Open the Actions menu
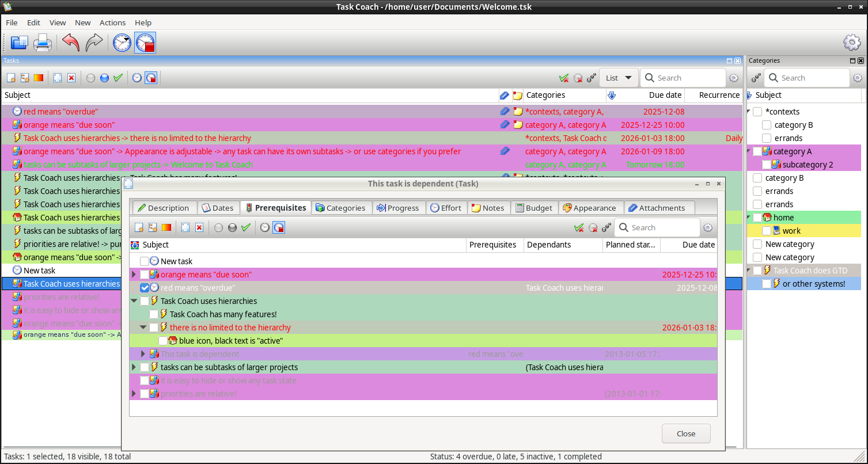Viewport: 868px width, 464px height. tap(112, 22)
